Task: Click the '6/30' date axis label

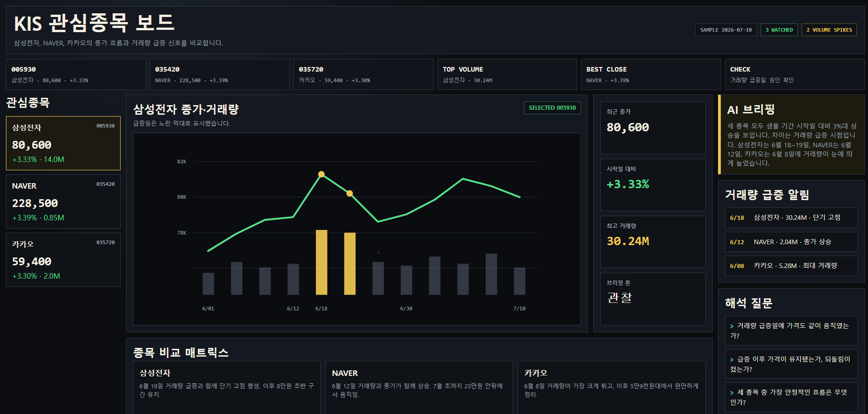Action: pyautogui.click(x=406, y=308)
